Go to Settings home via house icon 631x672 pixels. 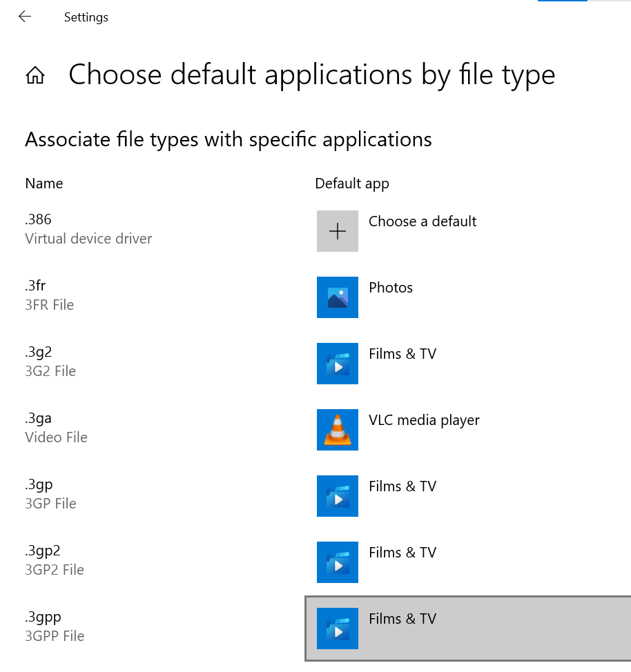pyautogui.click(x=35, y=75)
